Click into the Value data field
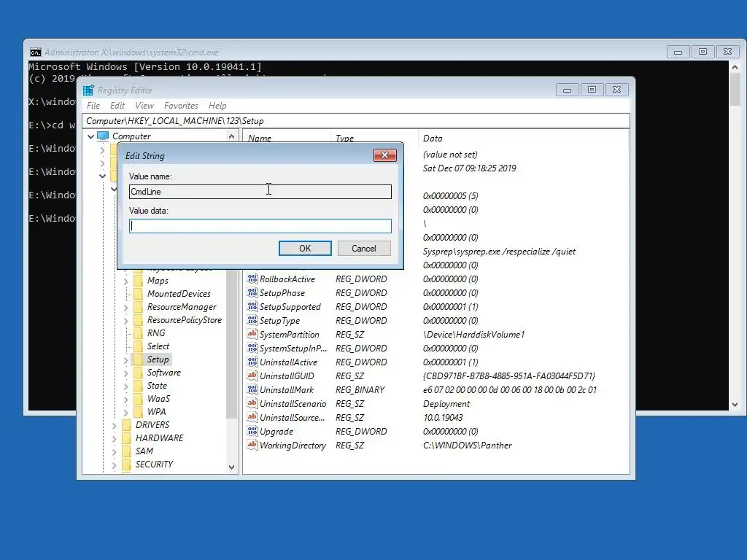Image resolution: width=747 pixels, height=560 pixels. click(260, 226)
